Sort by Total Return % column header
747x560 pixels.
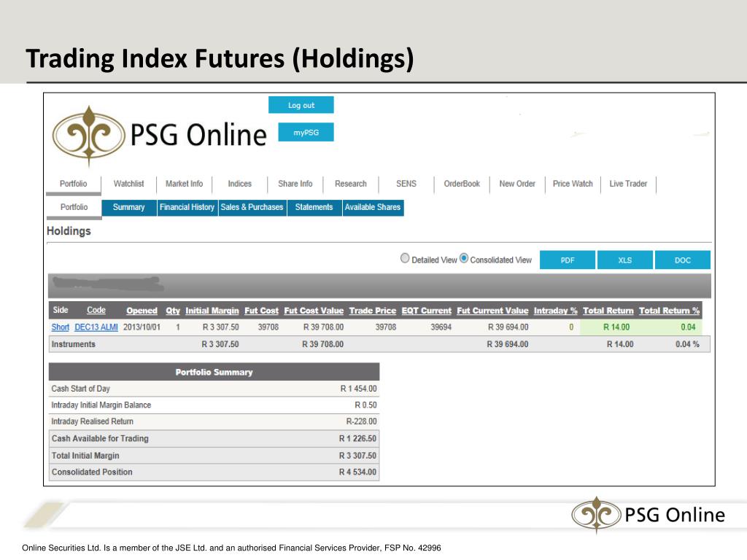coord(670,311)
